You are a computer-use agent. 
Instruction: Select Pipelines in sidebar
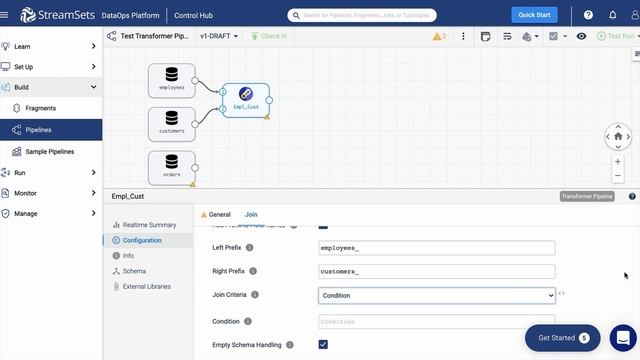tap(51, 130)
